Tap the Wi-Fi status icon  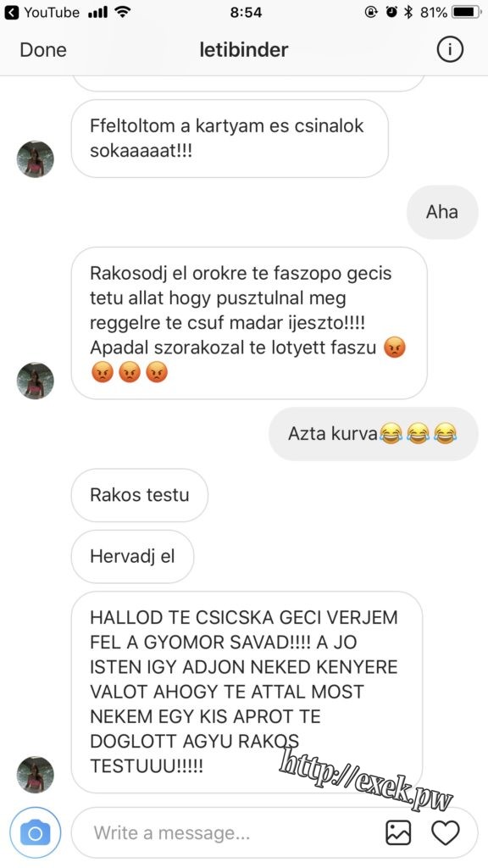124,12
